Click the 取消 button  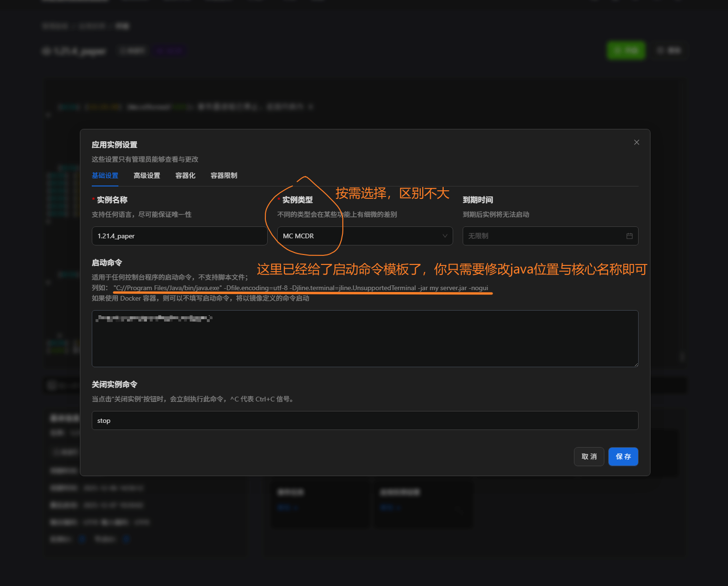tap(589, 457)
